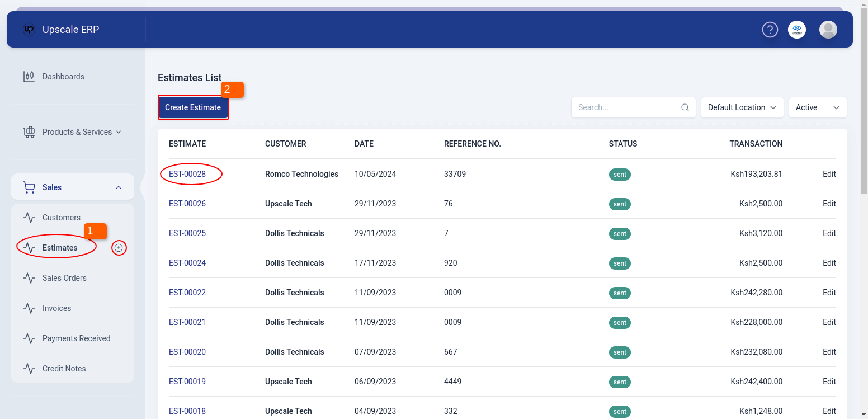Open Sales Orders in the sidebar
This screenshot has height=419, width=868.
coord(64,278)
